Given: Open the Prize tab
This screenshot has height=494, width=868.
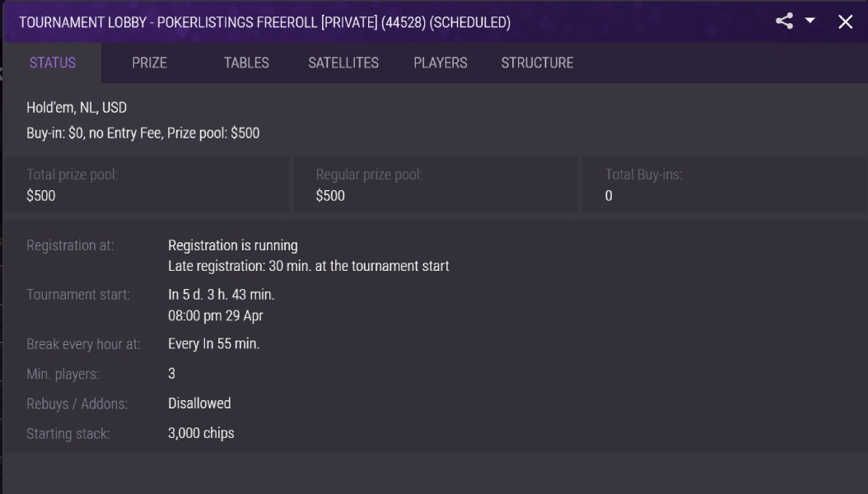Looking at the screenshot, I should click(x=149, y=63).
